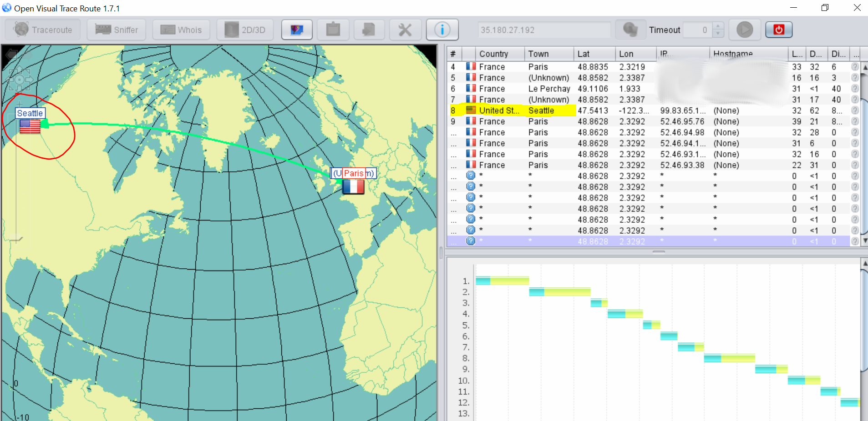
Task: Click the table scrollbar down arrow
Action: click(864, 241)
